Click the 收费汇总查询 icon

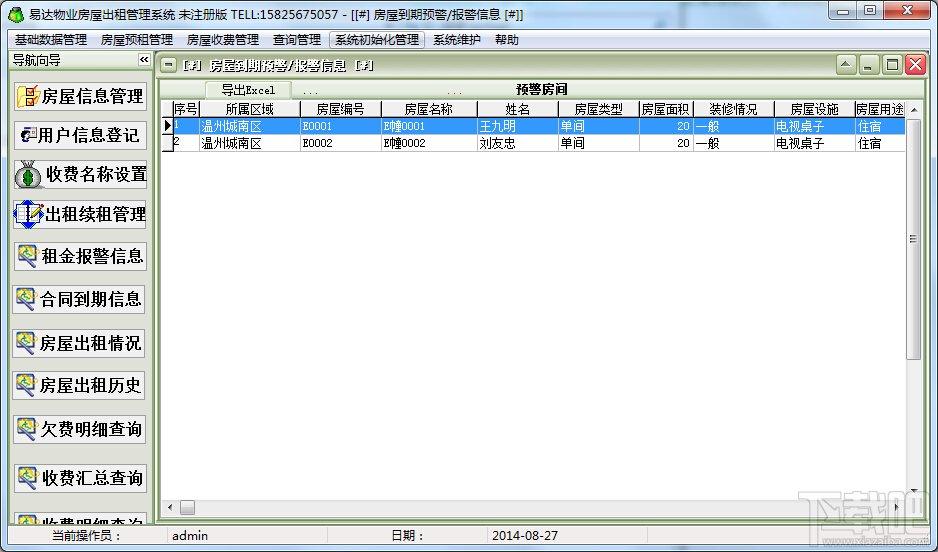click(x=28, y=478)
